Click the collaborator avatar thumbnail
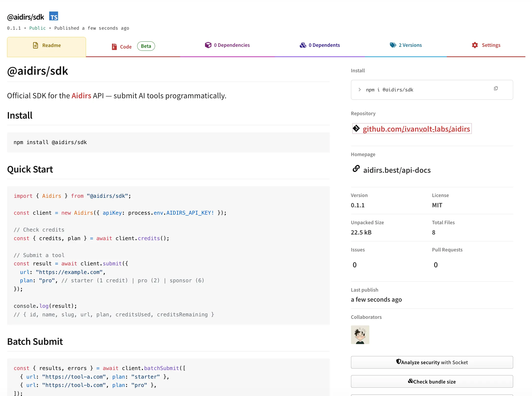The height and width of the screenshot is (396, 532). tap(360, 335)
